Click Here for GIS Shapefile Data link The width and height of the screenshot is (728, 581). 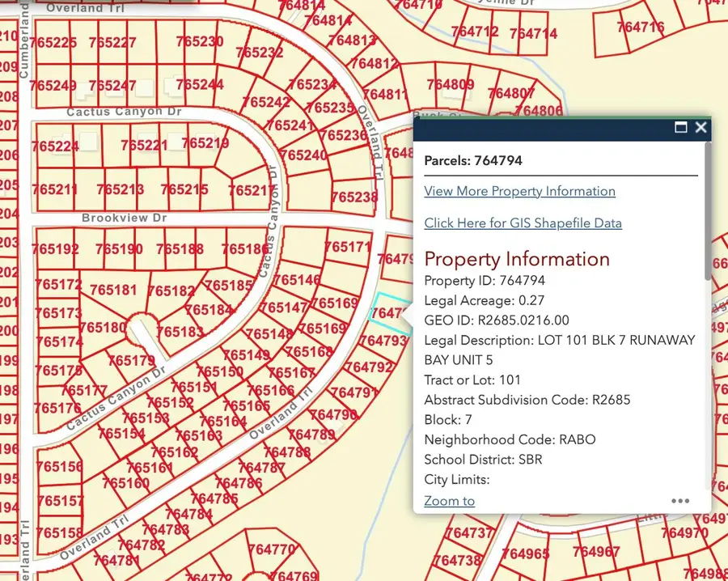tap(523, 223)
